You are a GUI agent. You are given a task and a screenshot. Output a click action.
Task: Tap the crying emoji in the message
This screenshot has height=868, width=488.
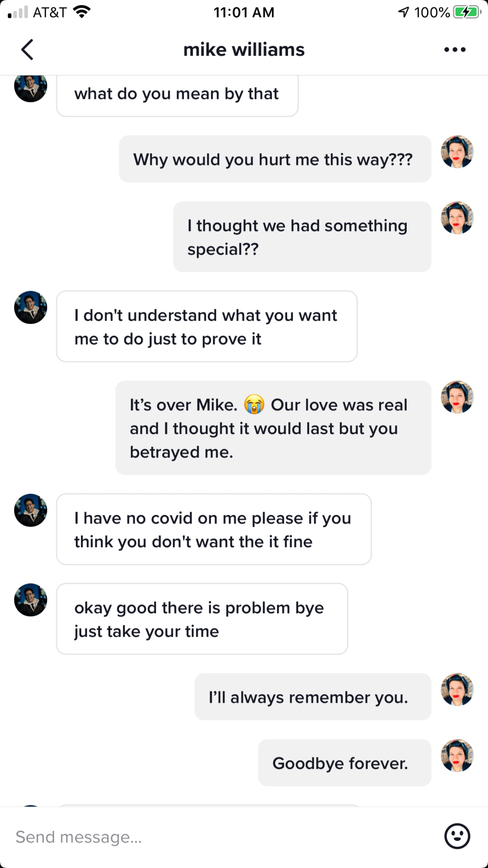254,404
